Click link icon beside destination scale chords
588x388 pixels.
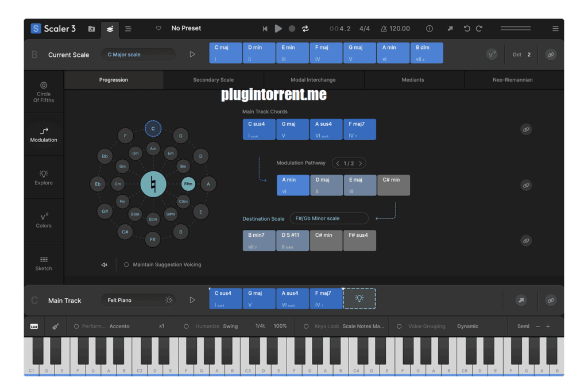(526, 240)
